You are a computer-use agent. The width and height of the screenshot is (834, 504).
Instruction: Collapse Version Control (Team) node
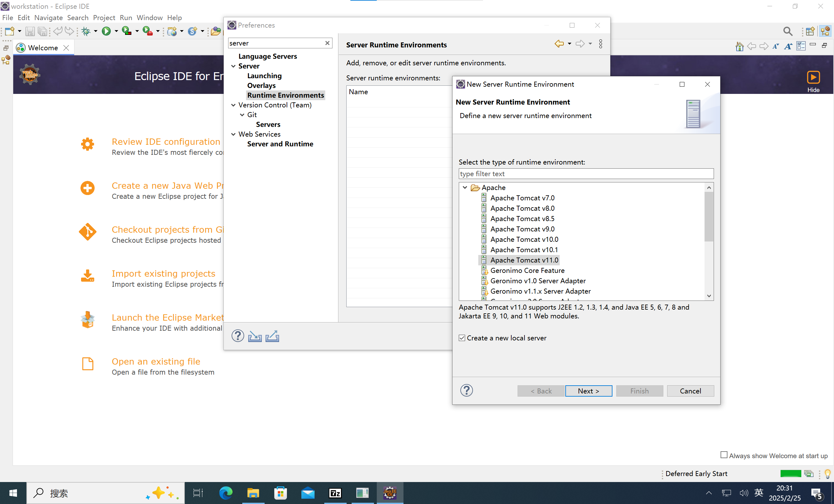pos(233,105)
